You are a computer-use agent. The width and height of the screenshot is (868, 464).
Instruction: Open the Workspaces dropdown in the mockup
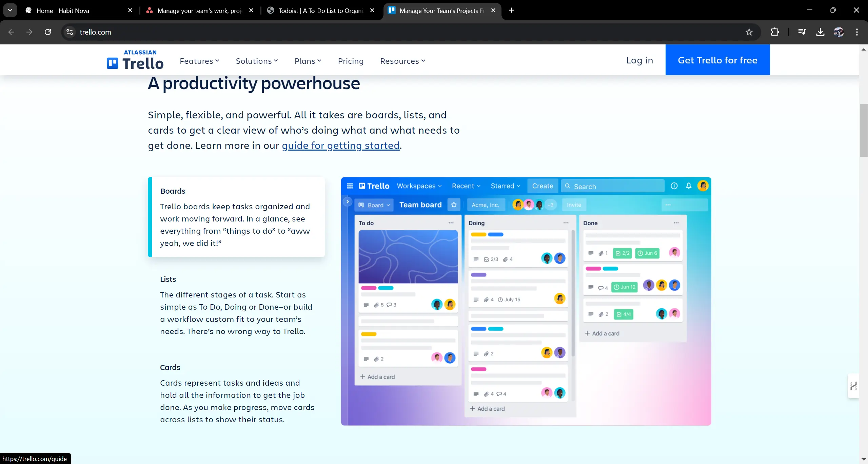419,186
